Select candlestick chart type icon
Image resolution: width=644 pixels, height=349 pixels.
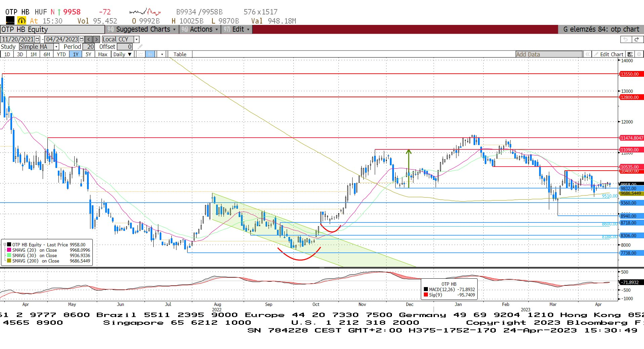[x=150, y=54]
